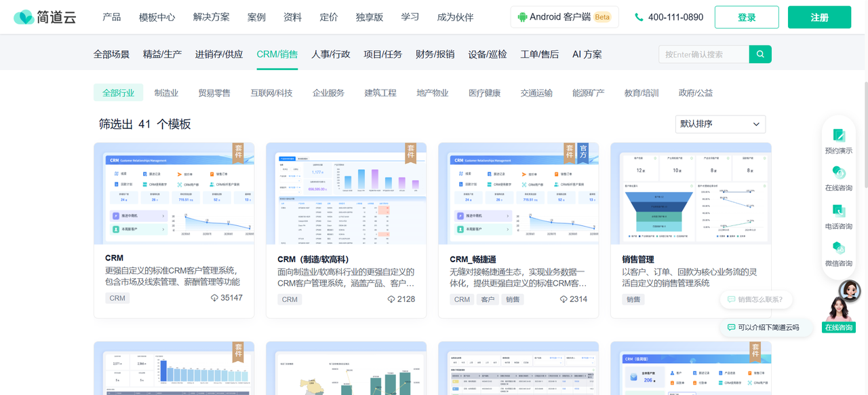Click the 预约演示 sidebar icon
Image resolution: width=868 pixels, height=395 pixels.
pyautogui.click(x=839, y=136)
